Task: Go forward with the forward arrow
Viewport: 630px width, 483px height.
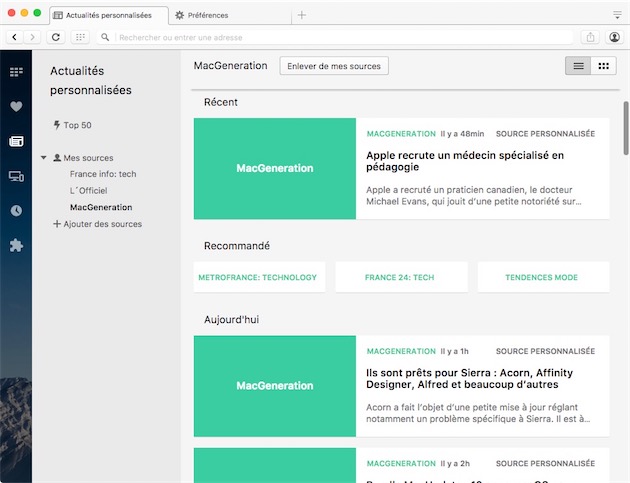Action: coord(32,37)
